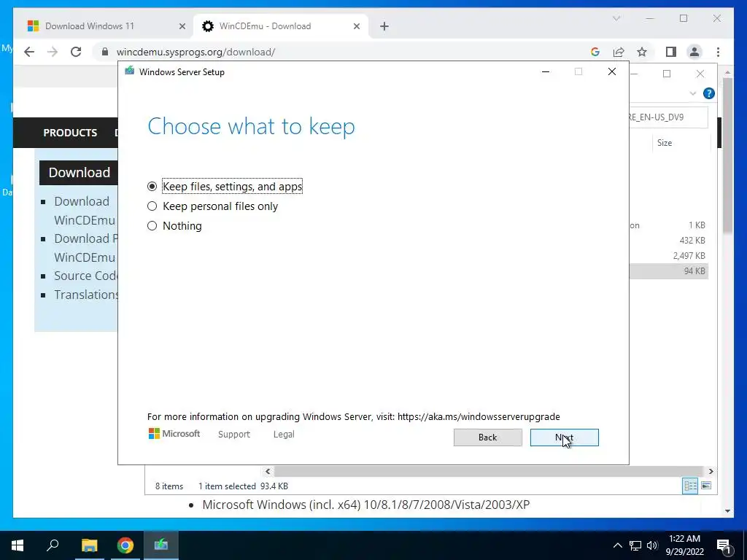Show hidden system tray icons
This screenshot has width=747, height=560.
[617, 545]
